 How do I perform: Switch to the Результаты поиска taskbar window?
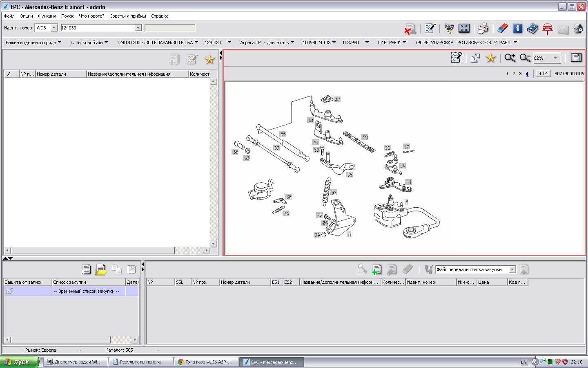(141, 362)
